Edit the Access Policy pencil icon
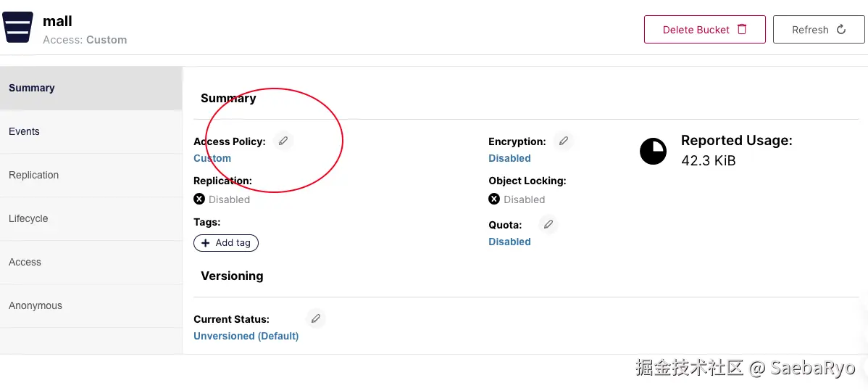Image resolution: width=868 pixels, height=391 pixels. coord(283,141)
